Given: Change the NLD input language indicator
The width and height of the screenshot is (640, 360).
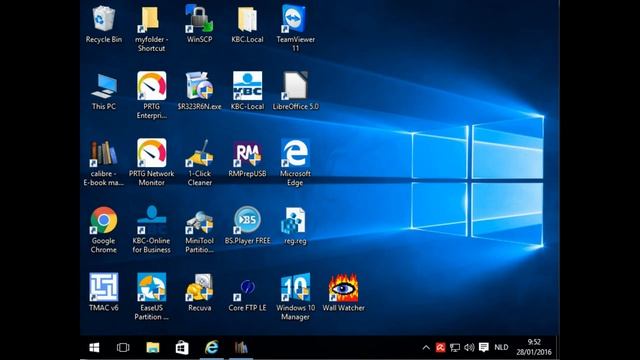Looking at the screenshot, I should [501, 347].
